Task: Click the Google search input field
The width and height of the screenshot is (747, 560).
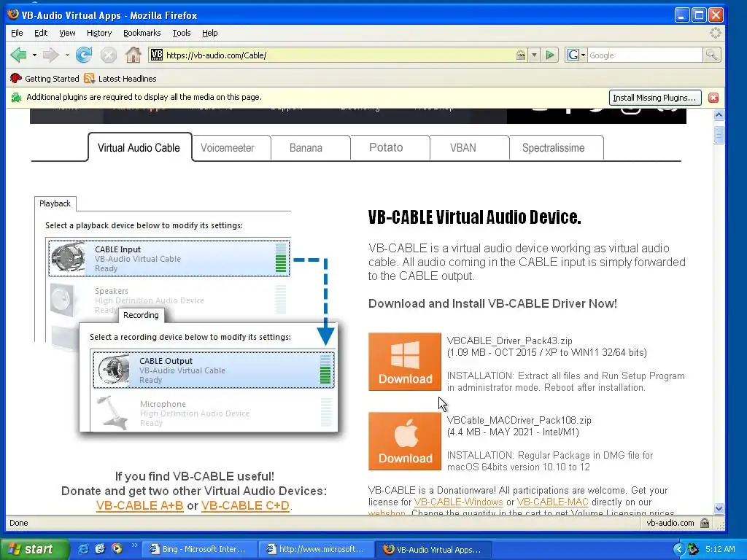Action: click(x=645, y=55)
